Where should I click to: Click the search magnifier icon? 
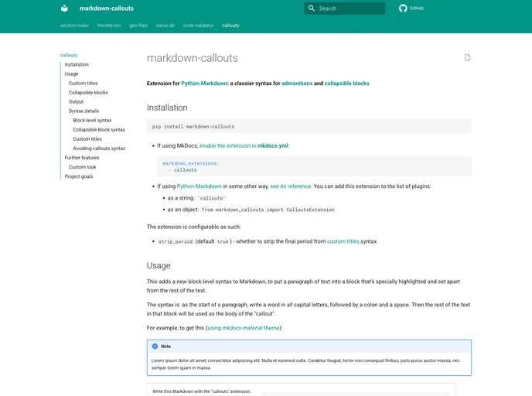coord(312,9)
